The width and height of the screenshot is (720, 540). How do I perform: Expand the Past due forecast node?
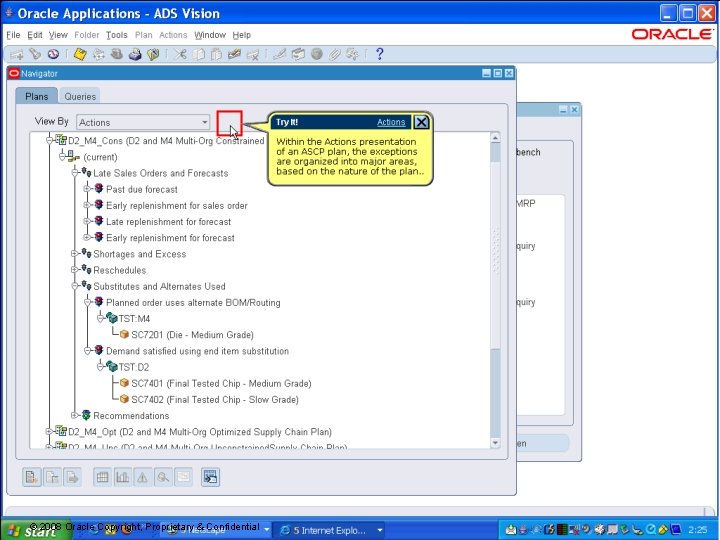(88, 189)
